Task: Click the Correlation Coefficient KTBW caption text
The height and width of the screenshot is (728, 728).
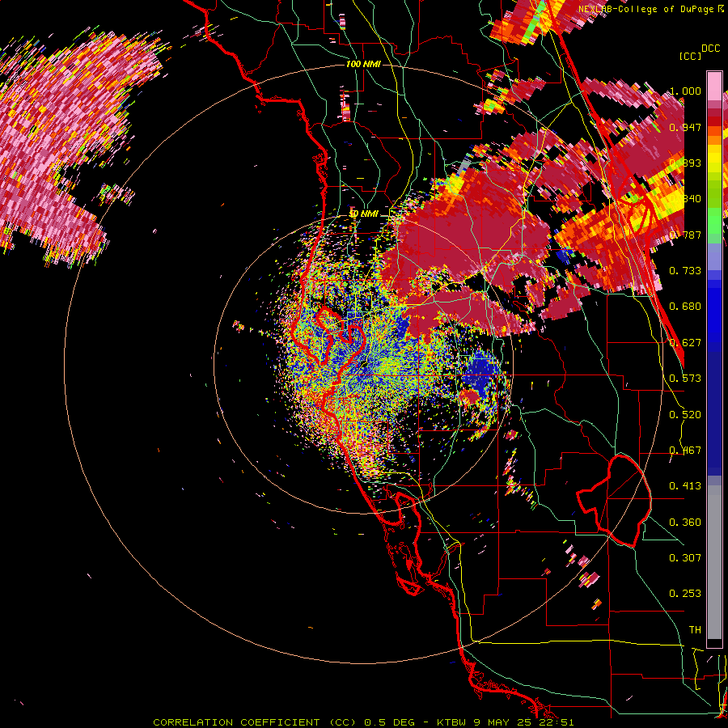Action: pyautogui.click(x=363, y=722)
